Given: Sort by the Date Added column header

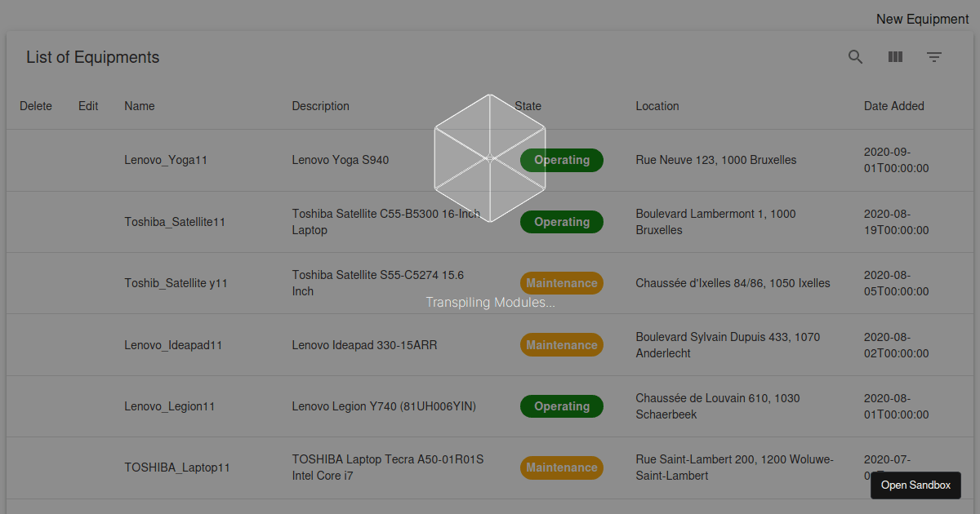Looking at the screenshot, I should (x=893, y=106).
